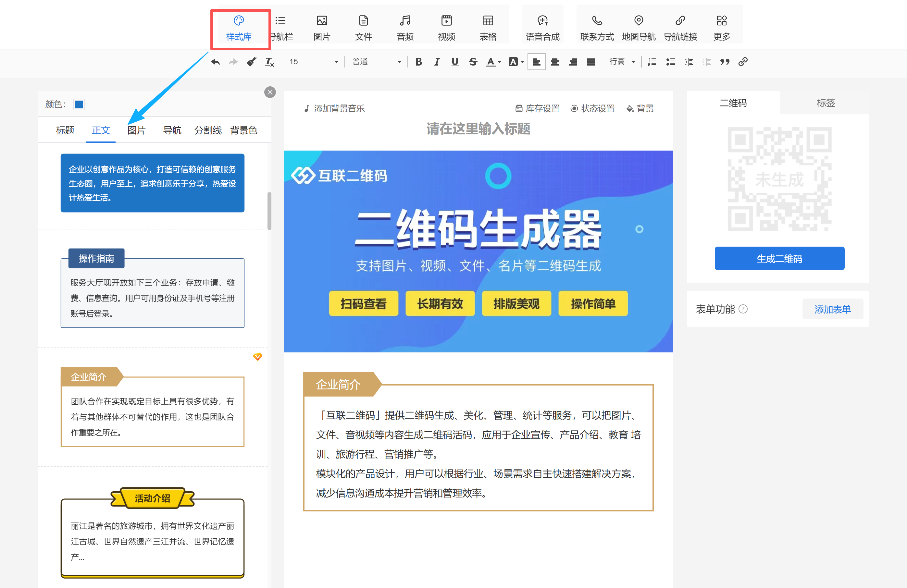Open the blue 颜色 color swatch
907x588 pixels.
79,104
